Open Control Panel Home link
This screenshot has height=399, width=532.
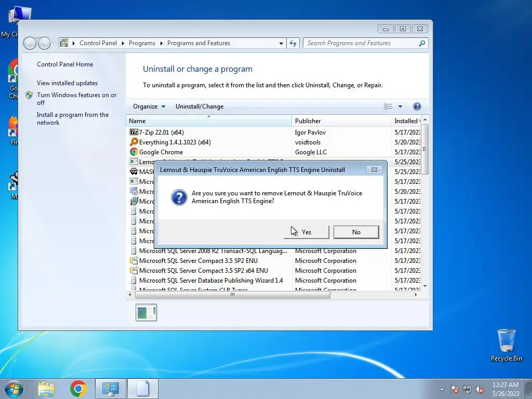tap(65, 64)
